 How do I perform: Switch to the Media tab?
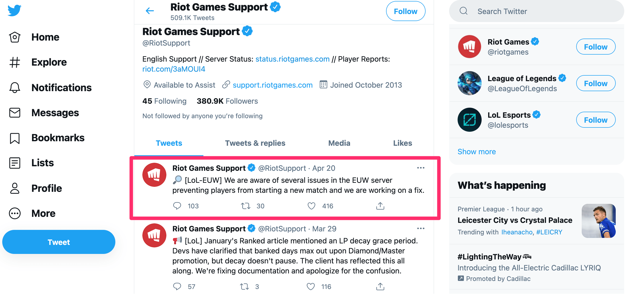tap(339, 143)
